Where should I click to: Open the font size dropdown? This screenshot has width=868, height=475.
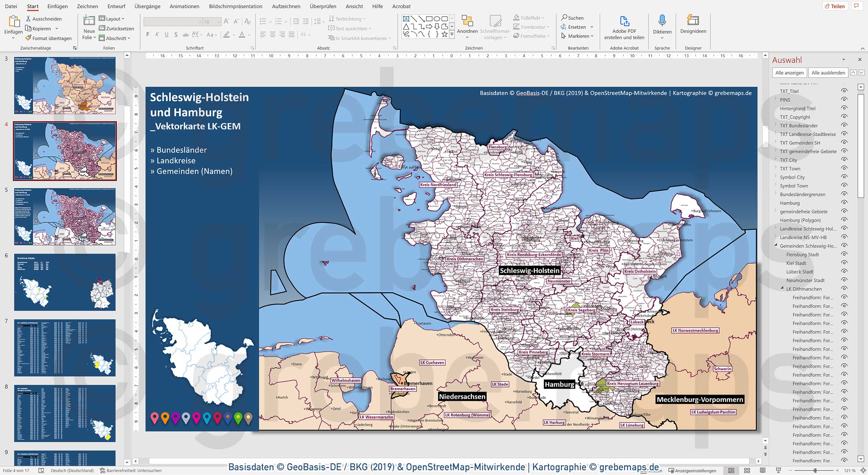[219, 21]
